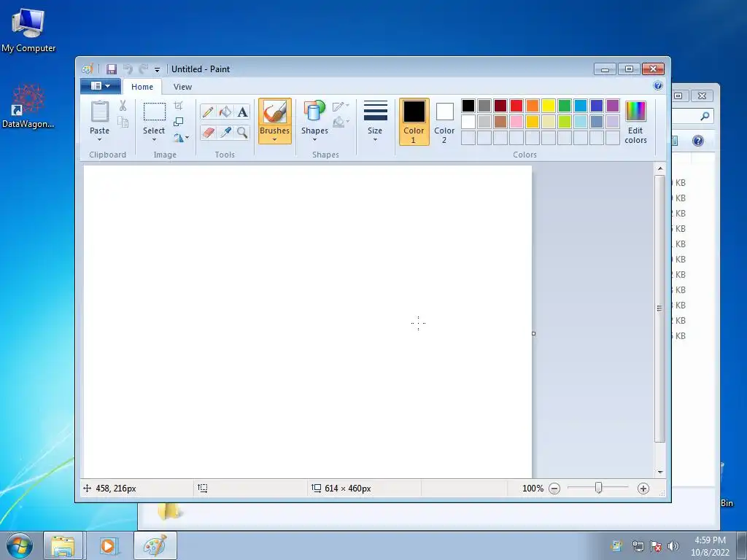This screenshot has height=560, width=747.
Task: Open Windows Media Player from taskbar
Action: click(x=108, y=545)
